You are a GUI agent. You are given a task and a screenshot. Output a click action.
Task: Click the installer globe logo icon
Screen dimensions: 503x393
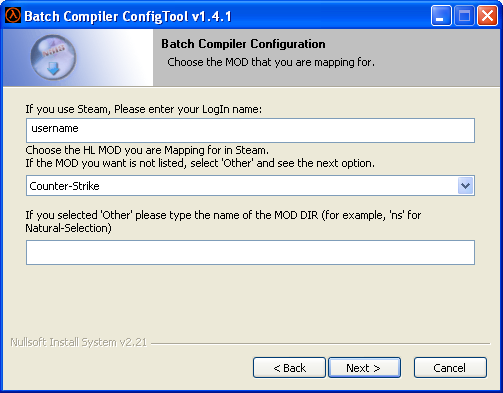[x=53, y=57]
